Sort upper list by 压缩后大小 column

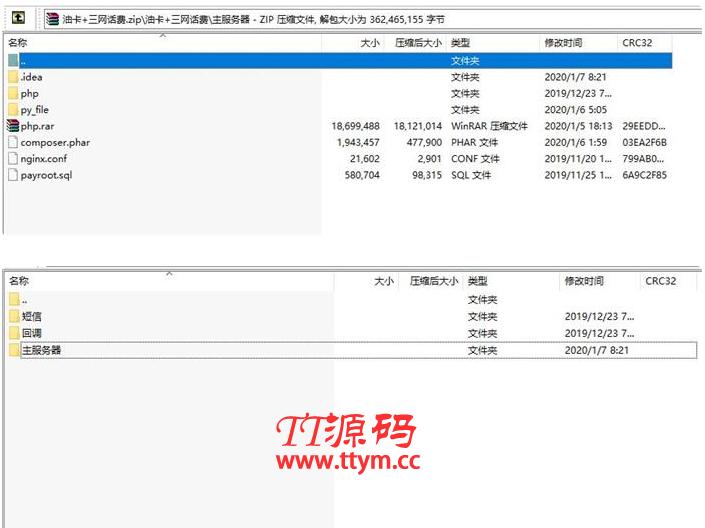tap(418, 43)
